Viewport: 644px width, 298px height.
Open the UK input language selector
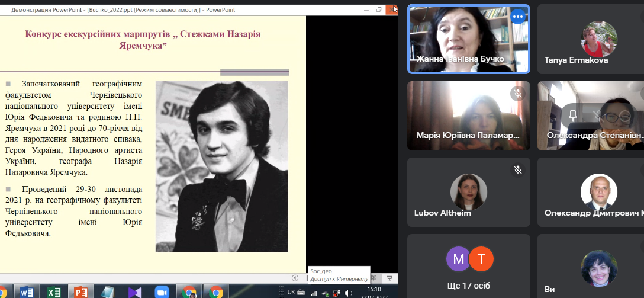(x=291, y=292)
